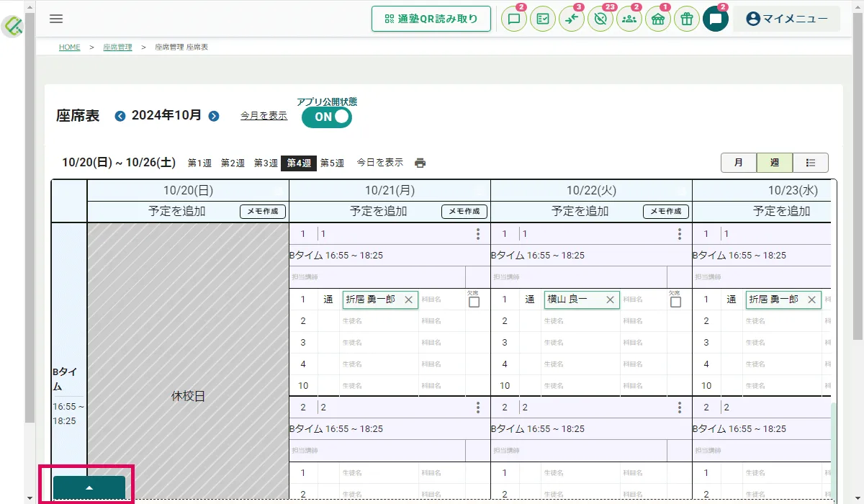The image size is (864, 504).
Task: Toggle アプリ公開状態 ON switch
Action: tap(326, 117)
